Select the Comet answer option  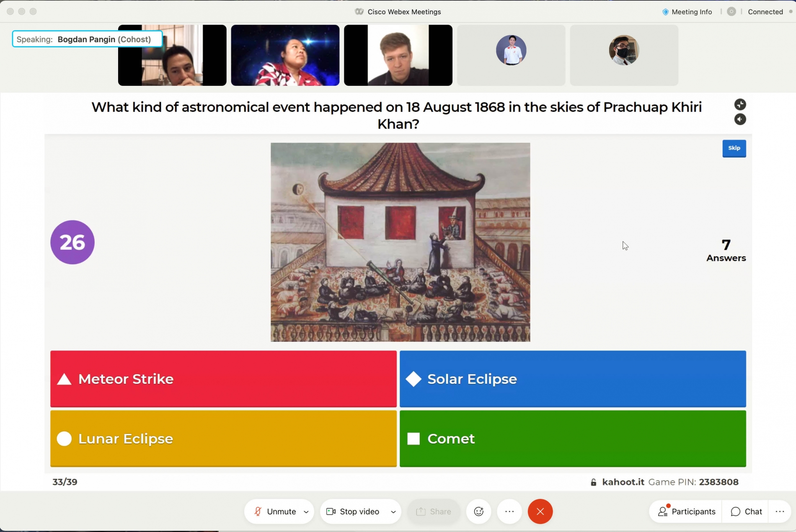click(x=573, y=439)
